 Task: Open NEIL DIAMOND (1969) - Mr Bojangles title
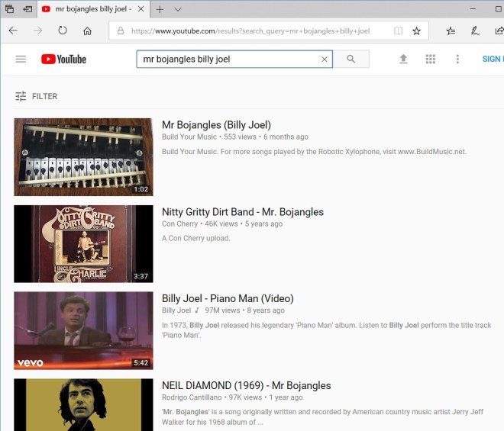[x=246, y=385]
